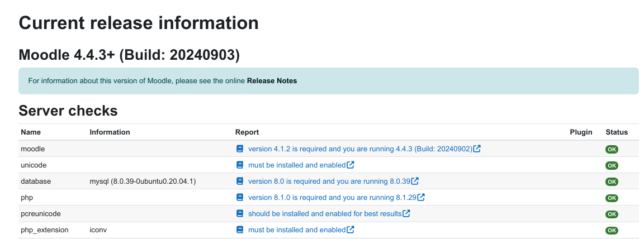Click the book icon in the php row
644x239 pixels.
click(240, 197)
